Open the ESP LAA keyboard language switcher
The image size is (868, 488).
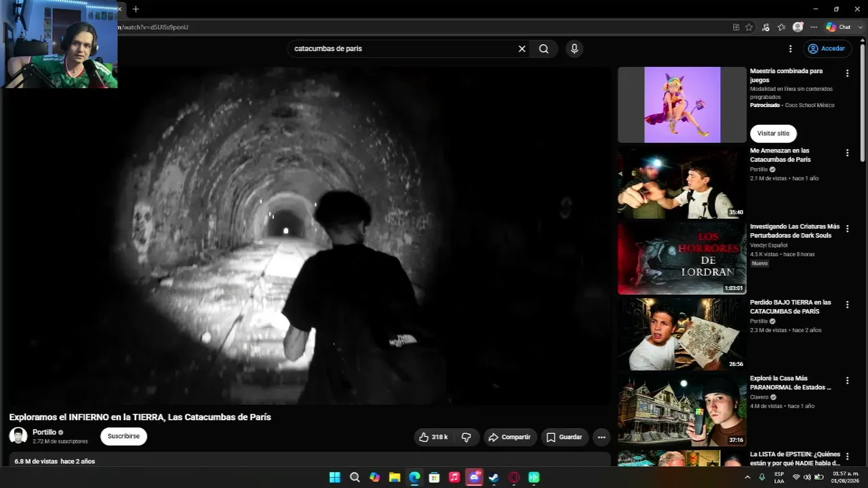pyautogui.click(x=779, y=477)
